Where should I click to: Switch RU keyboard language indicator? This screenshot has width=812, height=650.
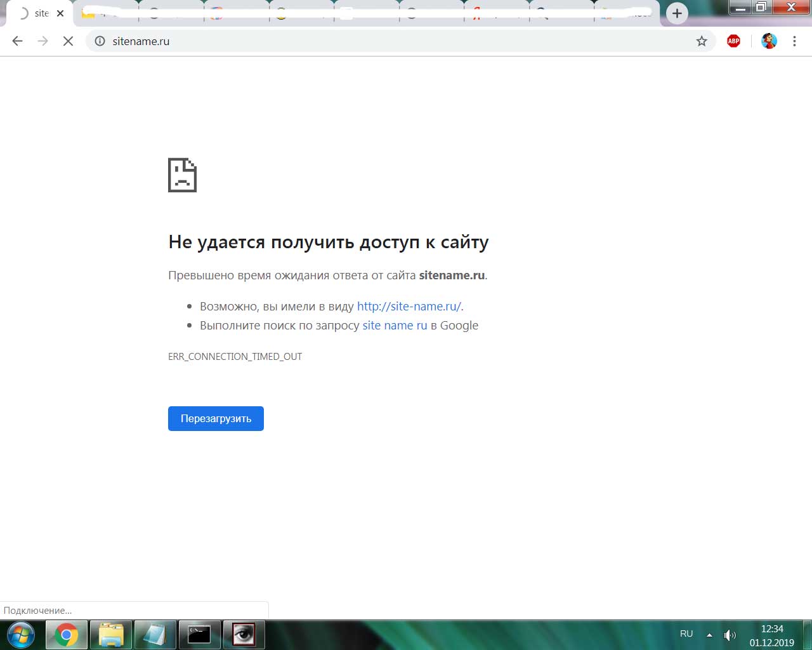(x=686, y=634)
